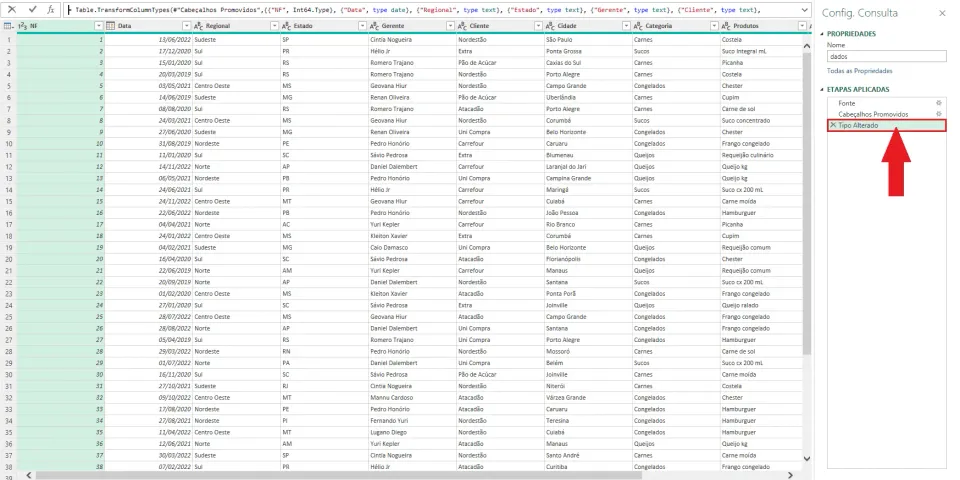960x480 pixels.
Task: Click the Kleiton Xavier cell in row 18
Action: 413,236
